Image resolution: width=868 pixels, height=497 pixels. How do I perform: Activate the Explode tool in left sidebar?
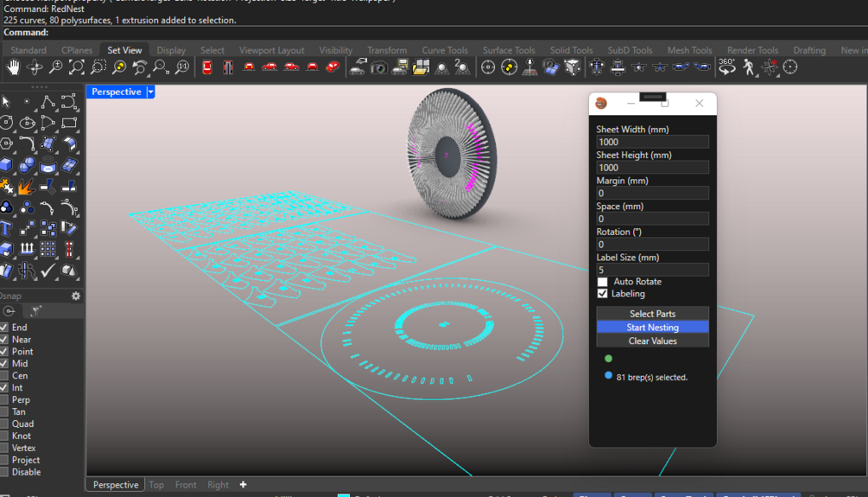click(27, 187)
